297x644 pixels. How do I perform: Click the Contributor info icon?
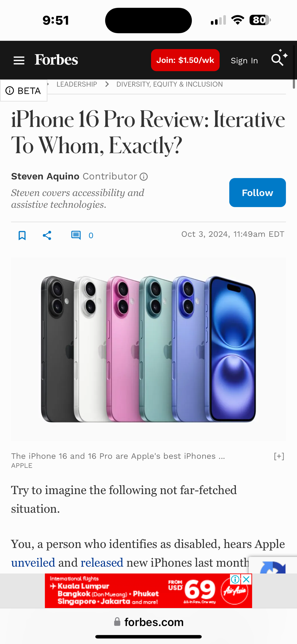144,177
